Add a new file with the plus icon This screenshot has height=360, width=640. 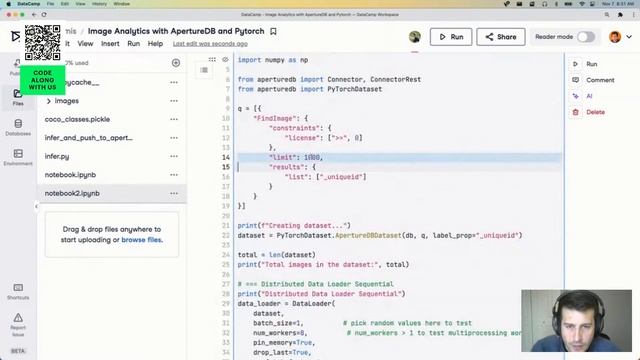176,63
